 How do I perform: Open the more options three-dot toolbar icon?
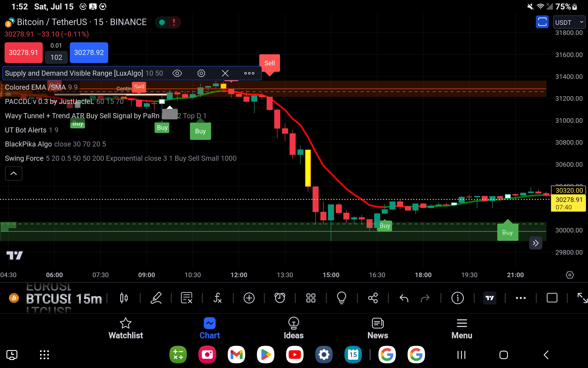521,298
